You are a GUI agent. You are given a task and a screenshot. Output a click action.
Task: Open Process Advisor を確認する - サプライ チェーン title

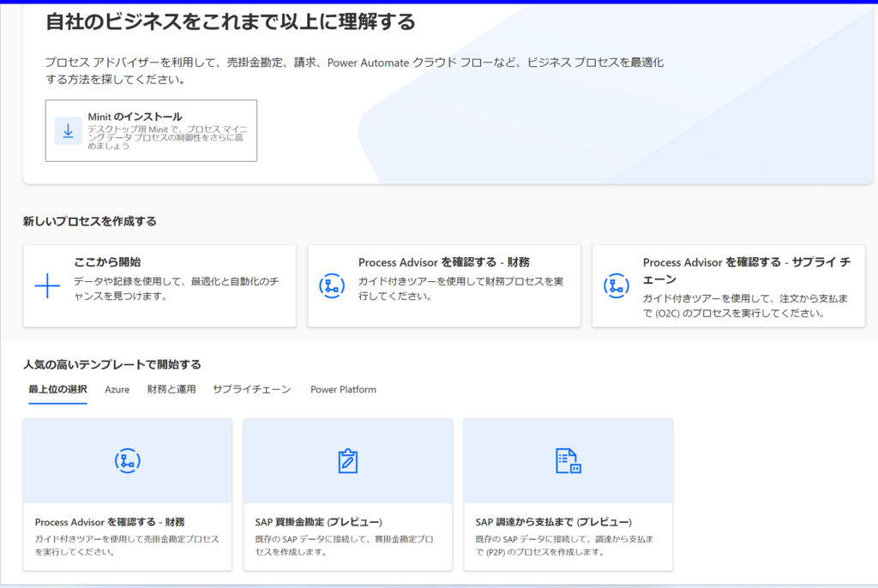tap(746, 262)
